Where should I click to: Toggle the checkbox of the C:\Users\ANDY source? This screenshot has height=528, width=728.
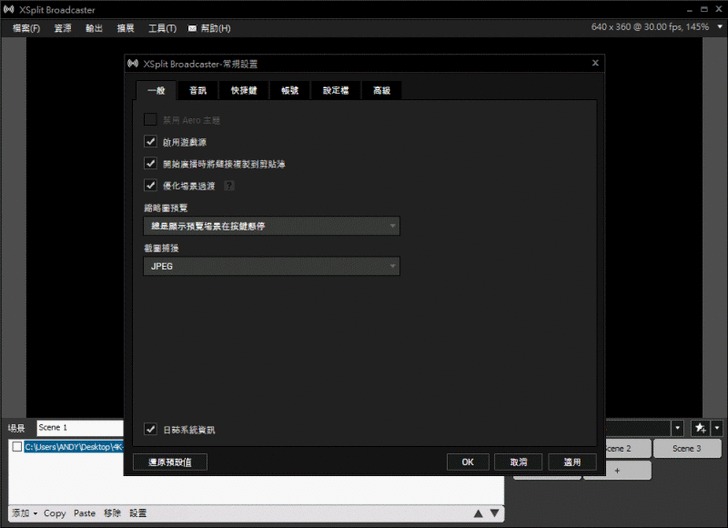(x=17, y=447)
